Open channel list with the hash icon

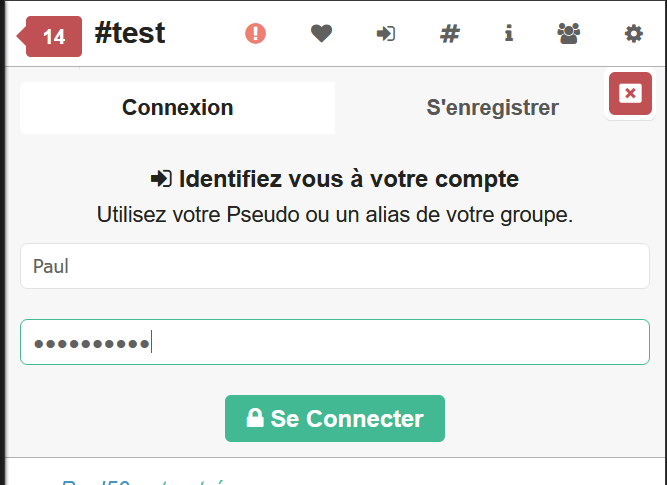(450, 33)
